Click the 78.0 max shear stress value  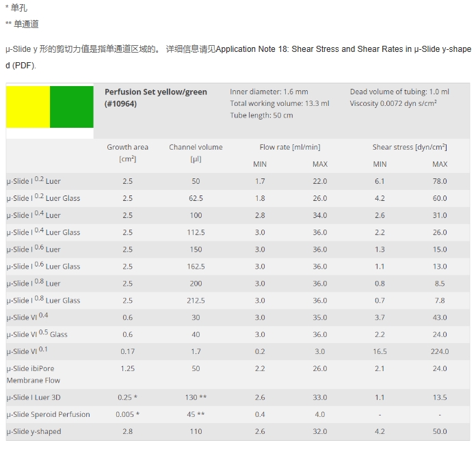[440, 181]
